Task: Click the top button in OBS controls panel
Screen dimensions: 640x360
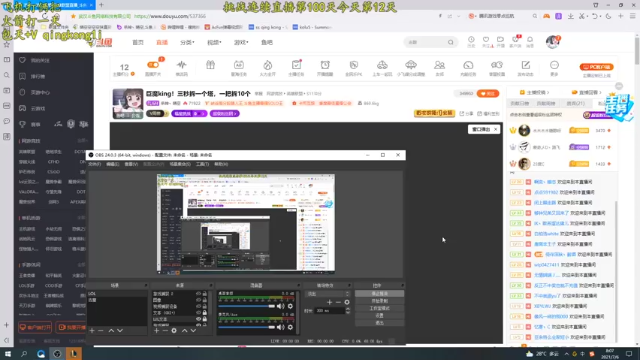Action: pos(380,293)
